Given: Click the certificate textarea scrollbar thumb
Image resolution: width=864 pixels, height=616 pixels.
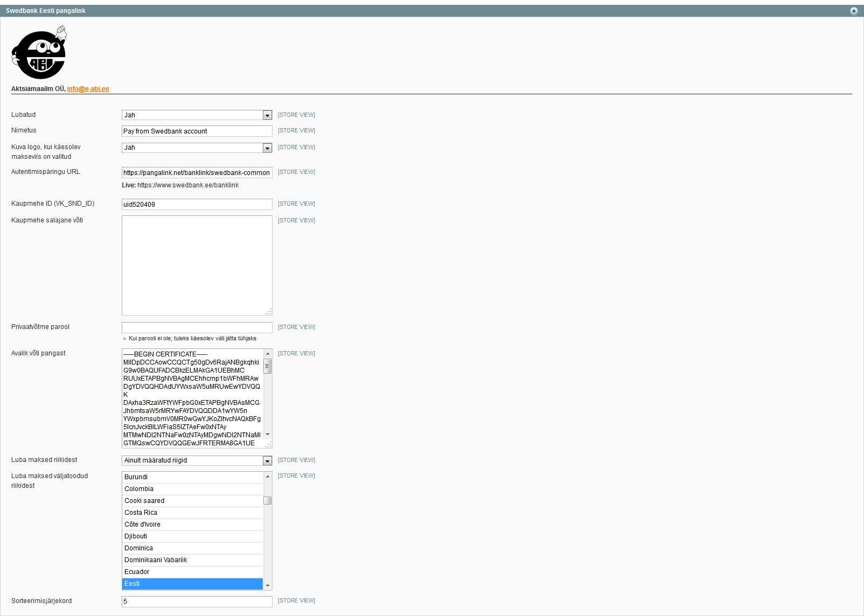Looking at the screenshot, I should [268, 366].
